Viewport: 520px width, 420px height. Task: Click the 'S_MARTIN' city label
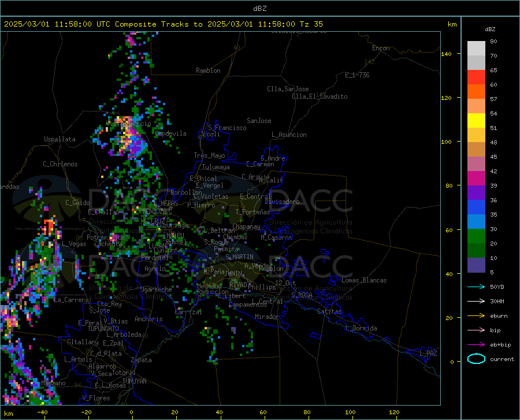[x=239, y=257]
